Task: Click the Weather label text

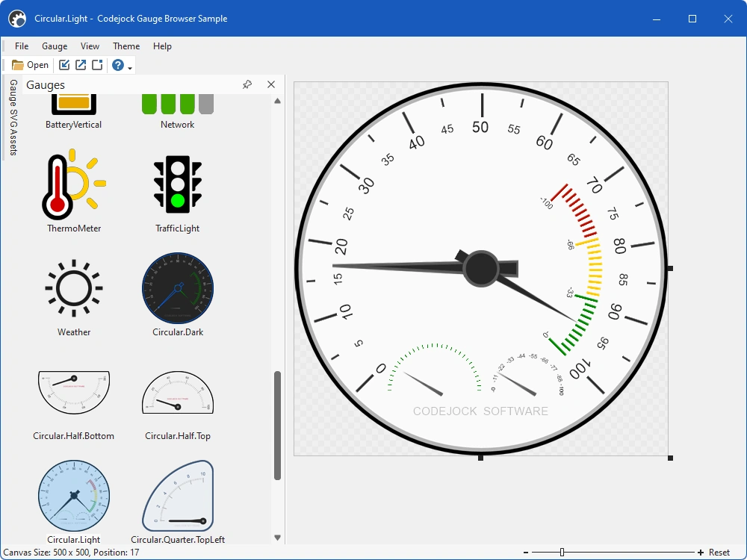Action: point(74,332)
